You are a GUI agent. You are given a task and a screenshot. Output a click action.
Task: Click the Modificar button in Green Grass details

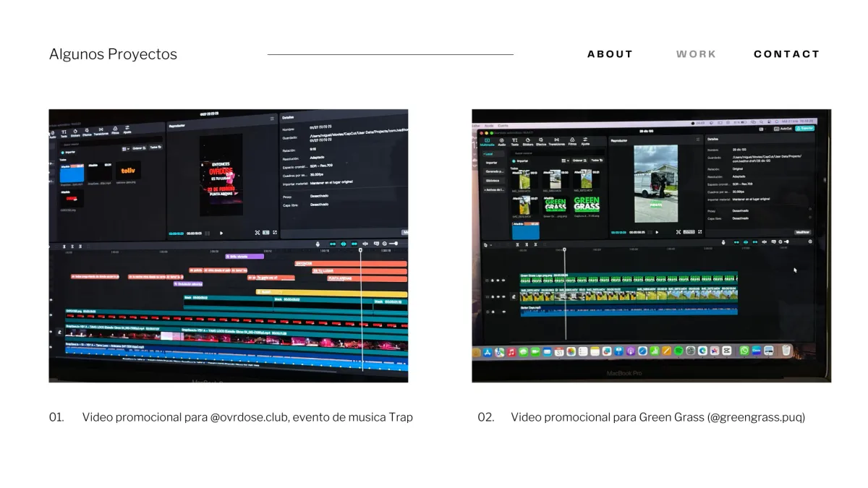pos(802,232)
